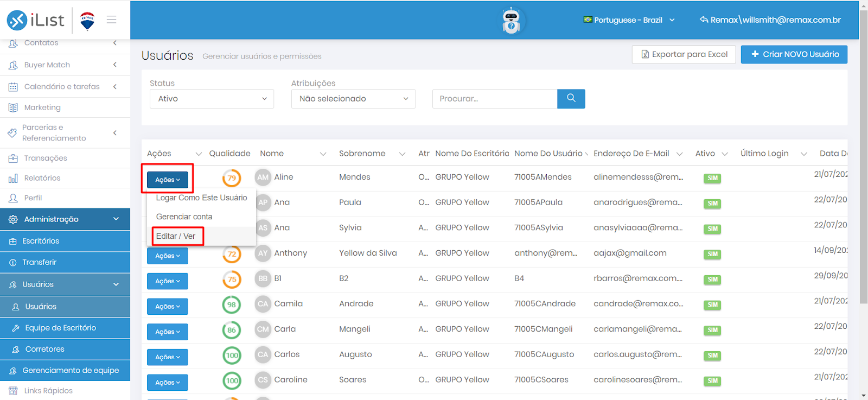868x400 pixels.
Task: Click the Brazil flag icon
Action: [588, 20]
